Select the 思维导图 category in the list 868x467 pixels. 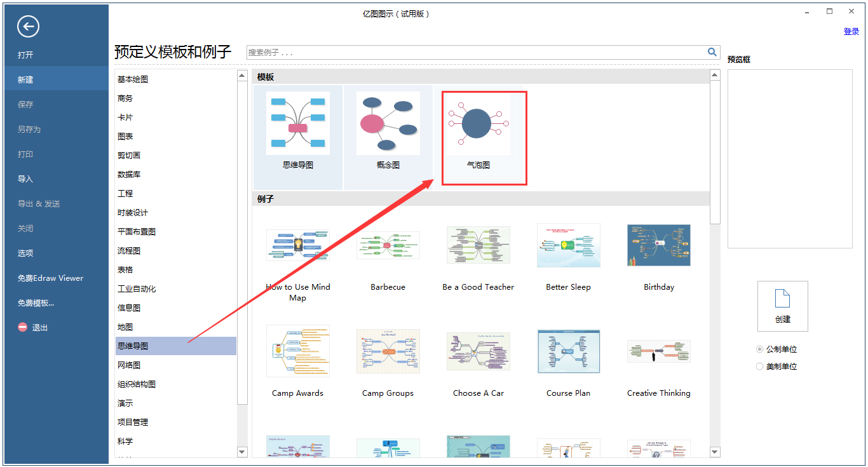pyautogui.click(x=175, y=346)
